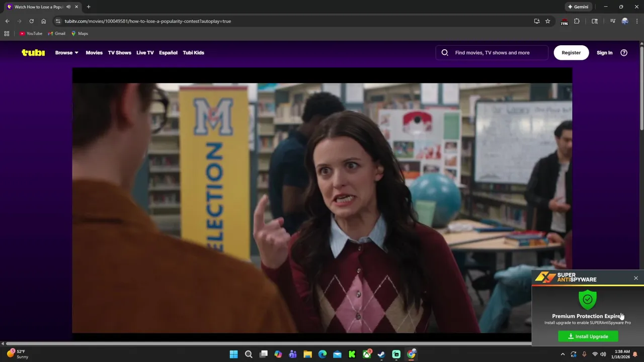Image resolution: width=644 pixels, height=362 pixels.
Task: Open Tubi Kids
Action: [x=193, y=52]
